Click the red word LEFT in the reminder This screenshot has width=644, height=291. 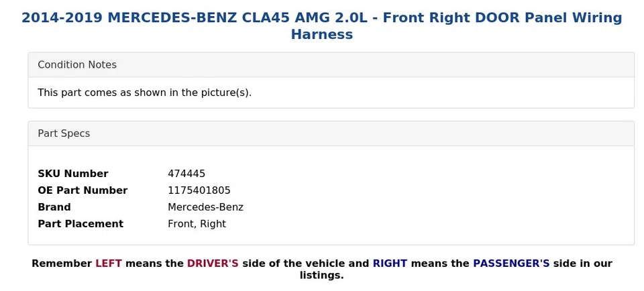click(x=109, y=264)
